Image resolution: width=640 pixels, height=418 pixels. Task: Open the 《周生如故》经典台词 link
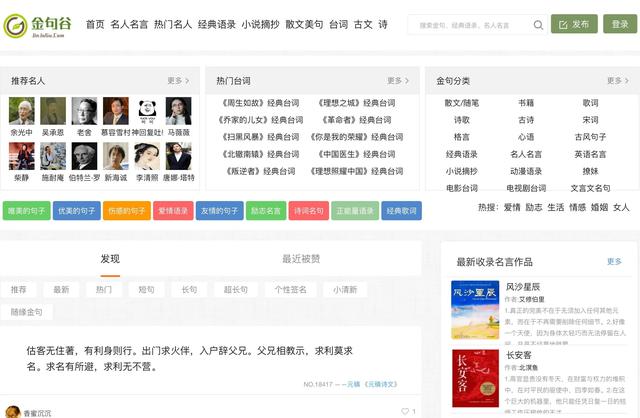pos(254,102)
